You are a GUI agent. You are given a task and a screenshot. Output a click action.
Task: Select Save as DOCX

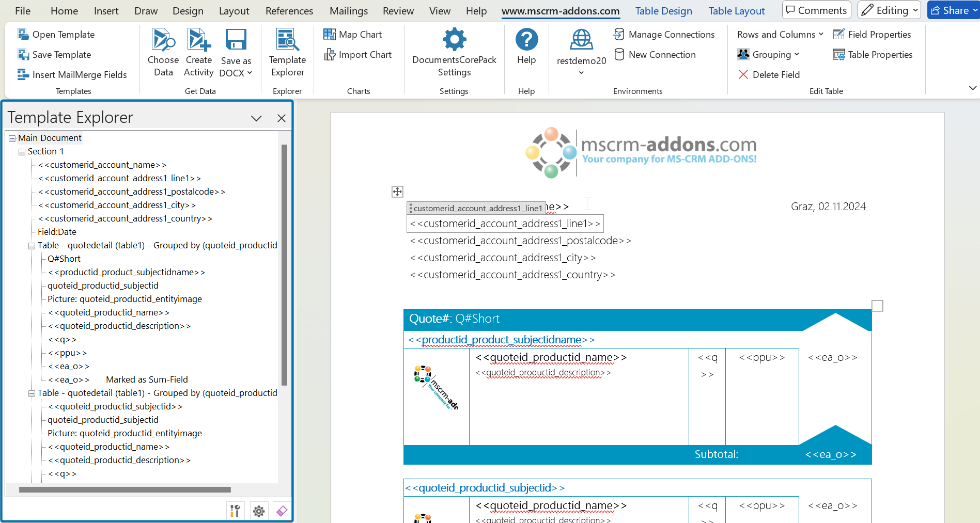click(x=236, y=52)
